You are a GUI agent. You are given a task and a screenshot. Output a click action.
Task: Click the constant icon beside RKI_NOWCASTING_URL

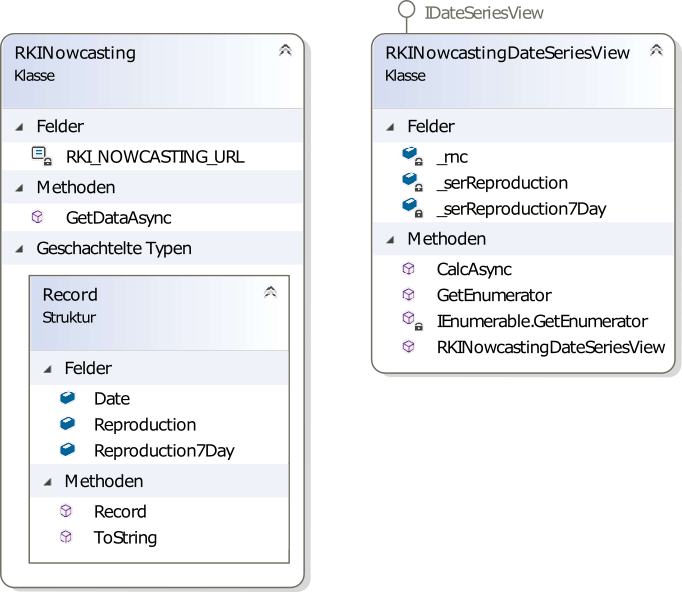pos(42,156)
